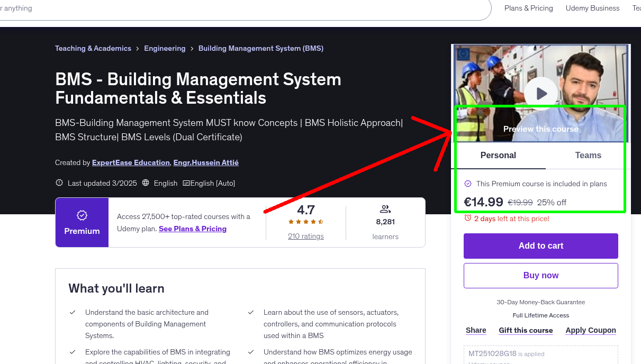
Task: Click the globe icon next to English
Action: pos(146,183)
